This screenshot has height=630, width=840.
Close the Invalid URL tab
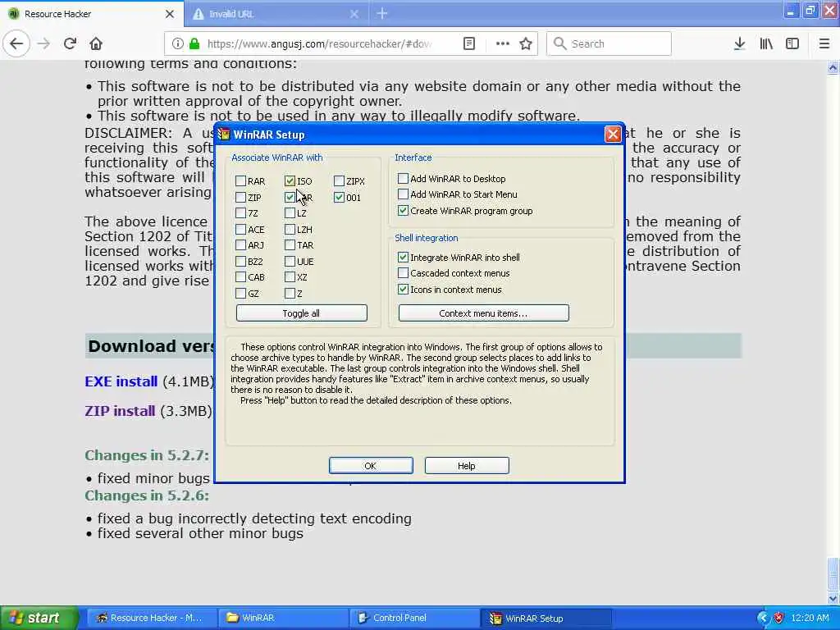(354, 14)
